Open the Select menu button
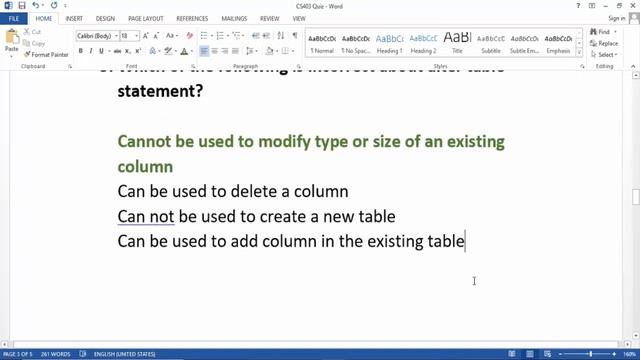Screen dimensions: 640x360 click(604, 54)
